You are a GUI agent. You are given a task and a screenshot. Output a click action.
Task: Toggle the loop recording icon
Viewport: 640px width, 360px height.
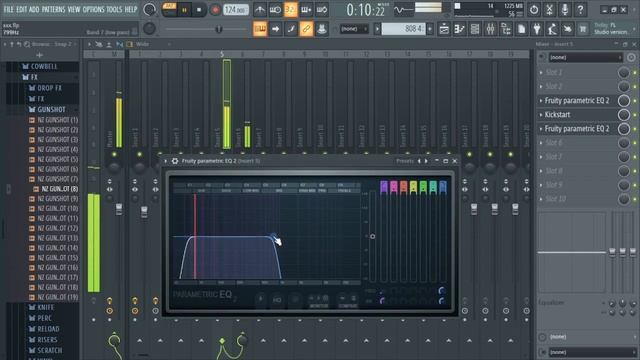pyautogui.click(x=322, y=10)
